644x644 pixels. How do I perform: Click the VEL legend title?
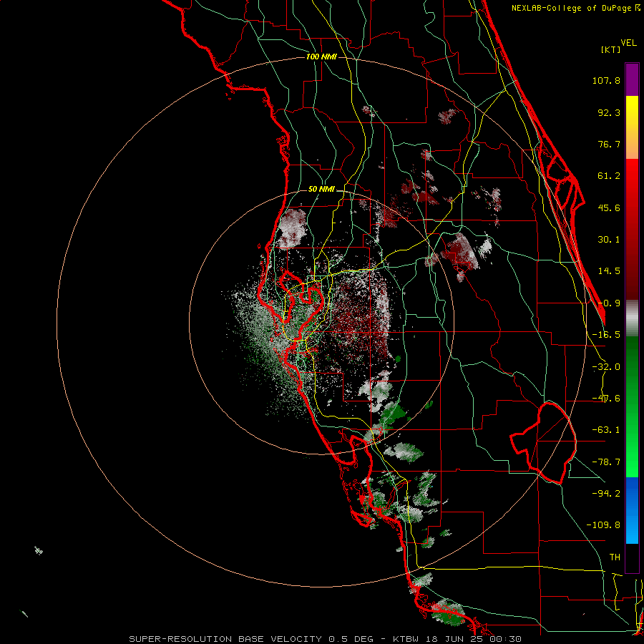tap(628, 43)
